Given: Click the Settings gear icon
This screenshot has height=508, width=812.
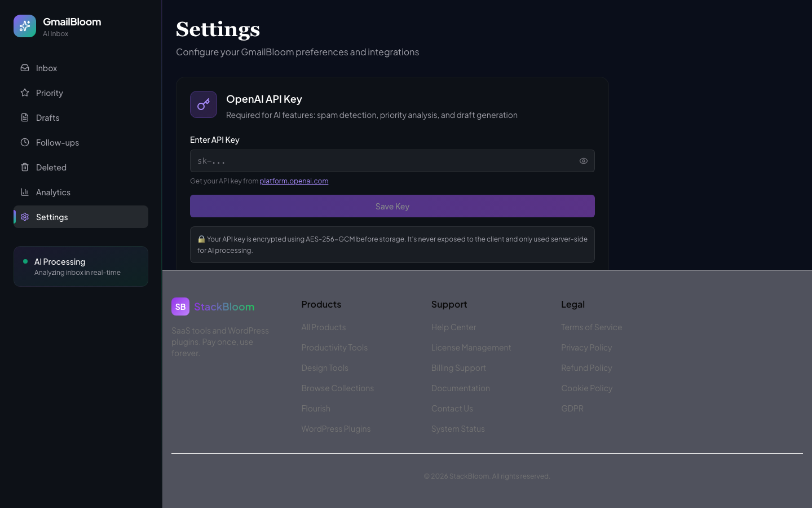Looking at the screenshot, I should [25, 217].
